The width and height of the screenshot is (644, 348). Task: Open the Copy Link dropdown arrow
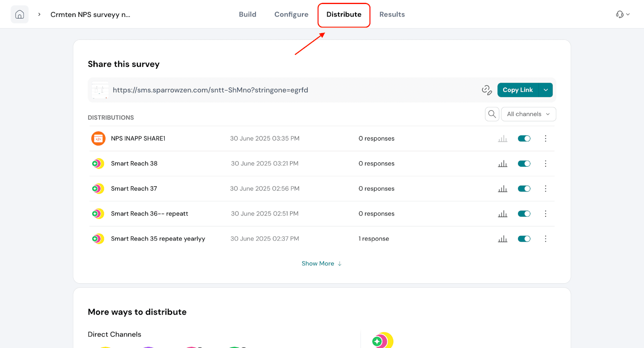click(545, 90)
